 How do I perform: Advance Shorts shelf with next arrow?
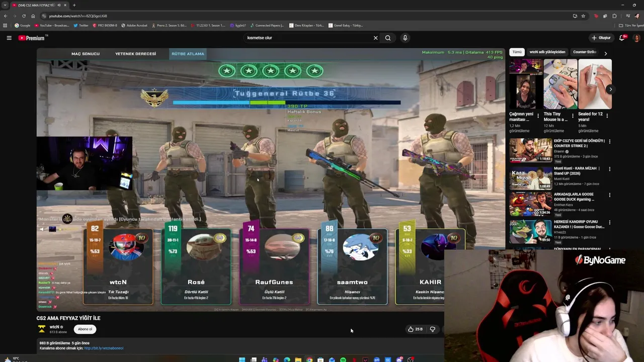tap(610, 89)
